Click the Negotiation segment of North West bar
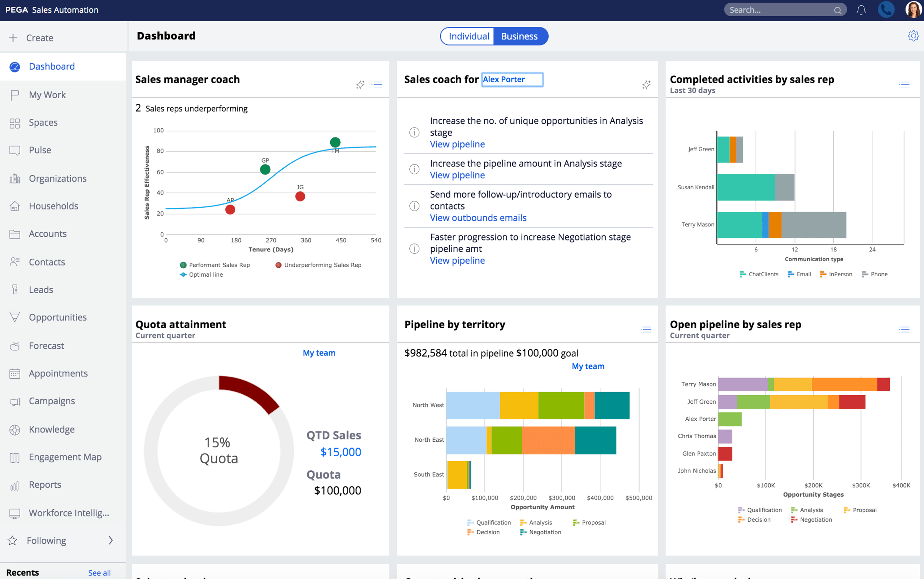Screen dimensions: 924x579 611,406
